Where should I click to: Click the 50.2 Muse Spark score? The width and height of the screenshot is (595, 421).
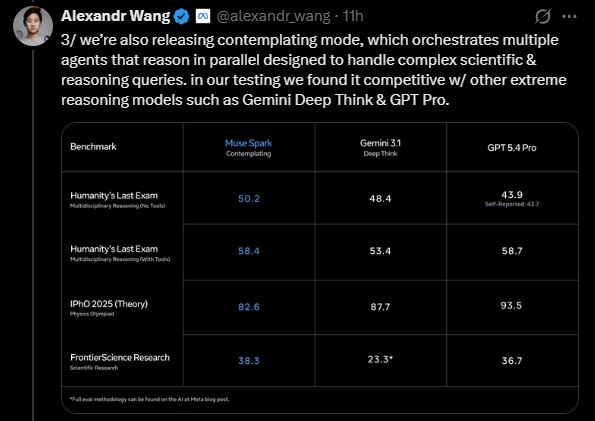point(249,199)
